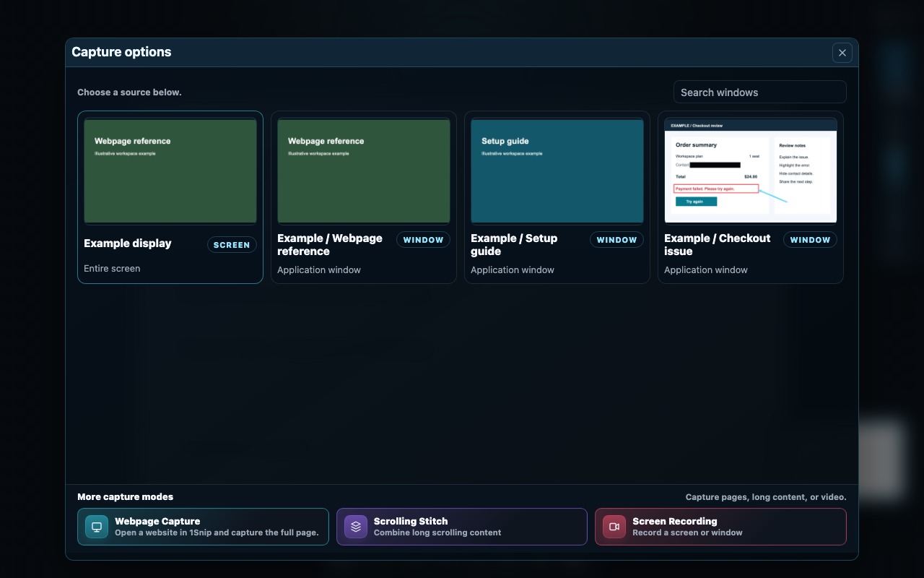
Task: Click "Application window" under Webpage reference
Action: 319,269
